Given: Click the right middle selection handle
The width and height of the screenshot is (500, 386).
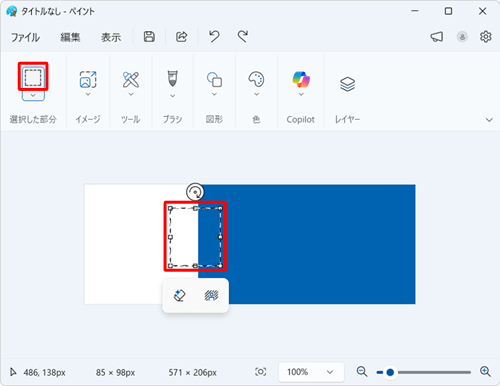Looking at the screenshot, I should (220, 237).
